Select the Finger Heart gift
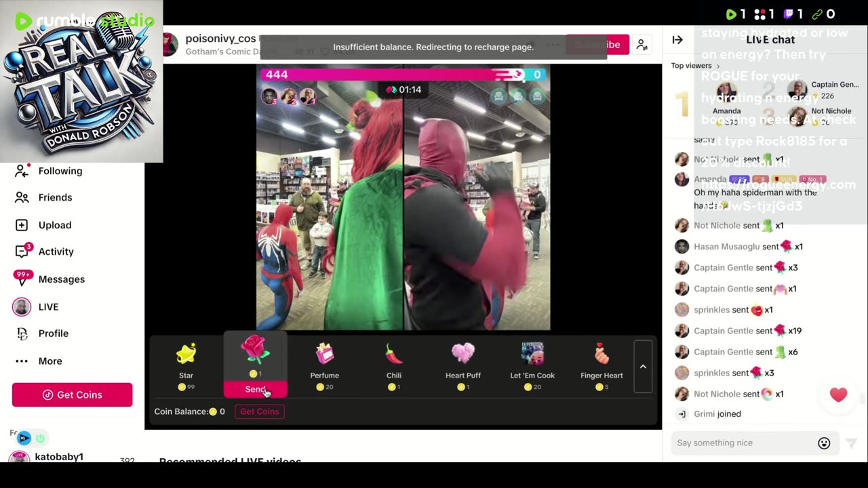Screen dimensions: 868x488 [601, 367]
